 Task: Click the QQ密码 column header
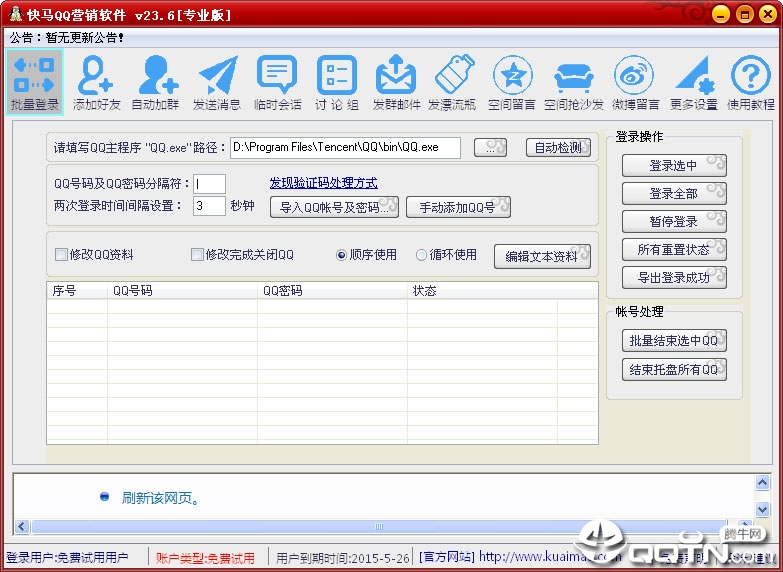tap(332, 291)
